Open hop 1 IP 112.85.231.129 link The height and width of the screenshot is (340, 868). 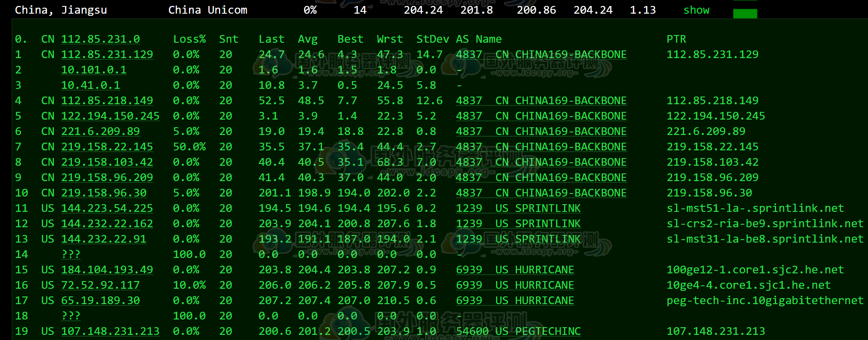107,54
